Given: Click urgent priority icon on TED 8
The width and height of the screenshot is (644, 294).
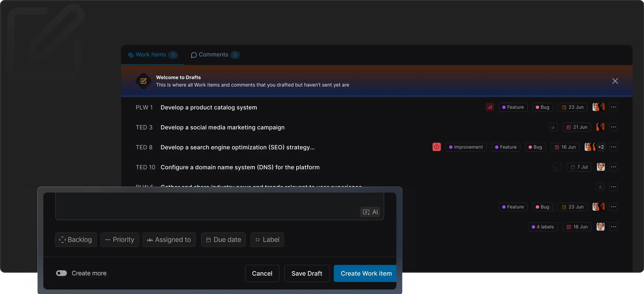Looking at the screenshot, I should (x=436, y=147).
